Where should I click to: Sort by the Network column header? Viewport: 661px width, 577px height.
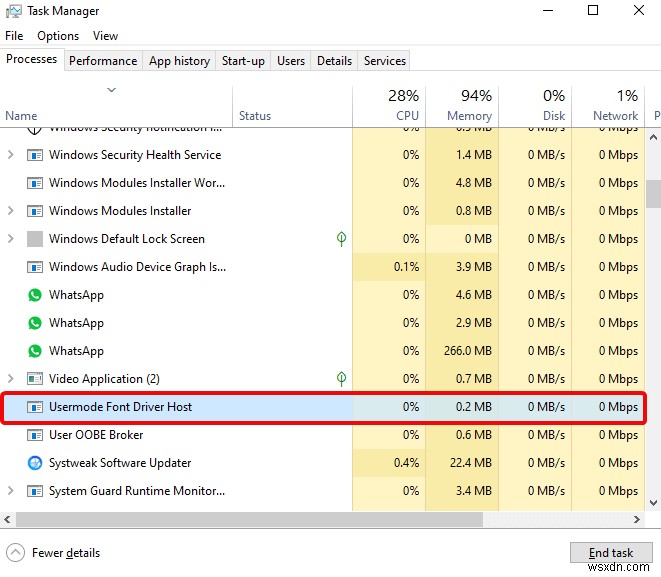[x=608, y=105]
